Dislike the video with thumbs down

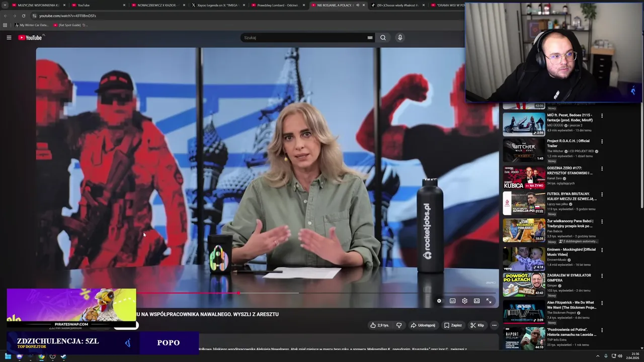tap(399, 325)
